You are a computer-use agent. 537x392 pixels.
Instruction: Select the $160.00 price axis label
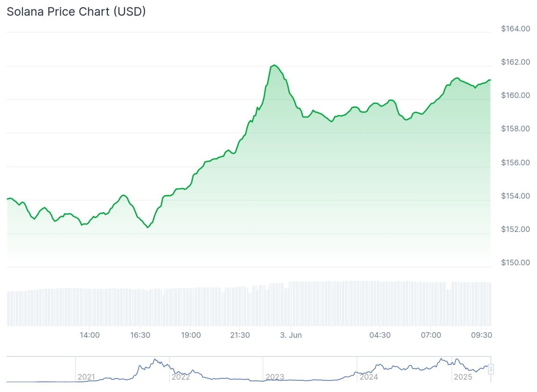click(x=515, y=95)
